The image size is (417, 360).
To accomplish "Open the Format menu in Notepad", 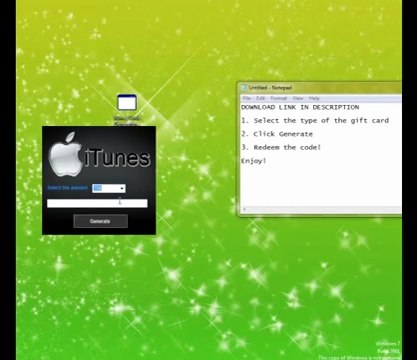I will point(279,98).
